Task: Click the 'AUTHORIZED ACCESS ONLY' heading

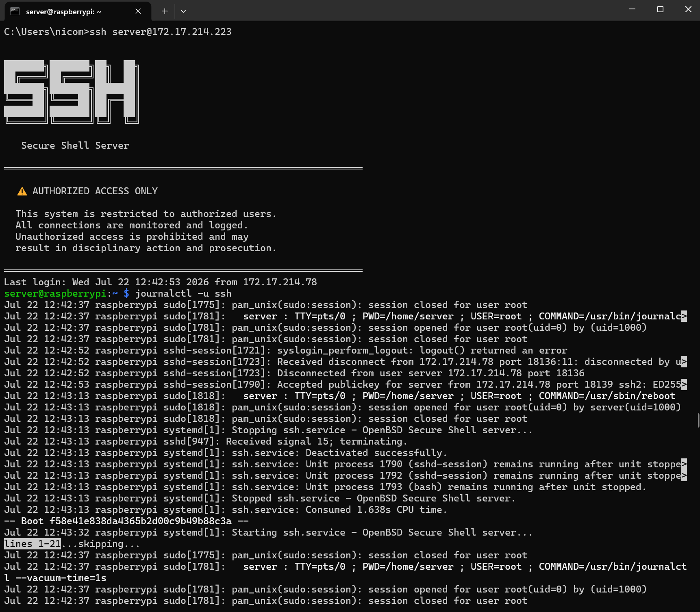Action: point(95,191)
